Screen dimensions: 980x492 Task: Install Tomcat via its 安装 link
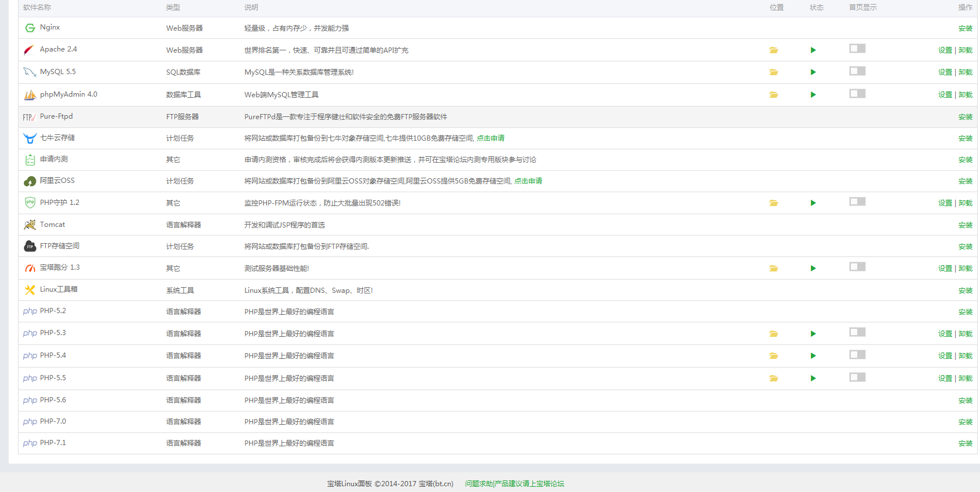click(x=966, y=225)
